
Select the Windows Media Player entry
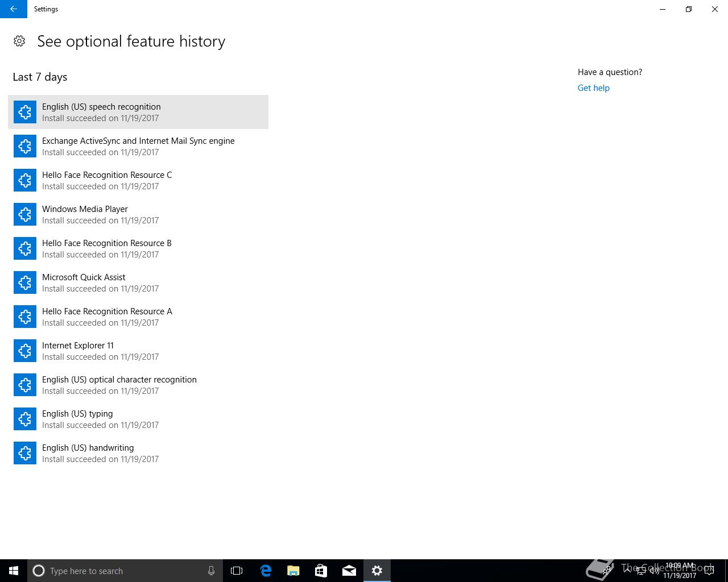(x=138, y=214)
